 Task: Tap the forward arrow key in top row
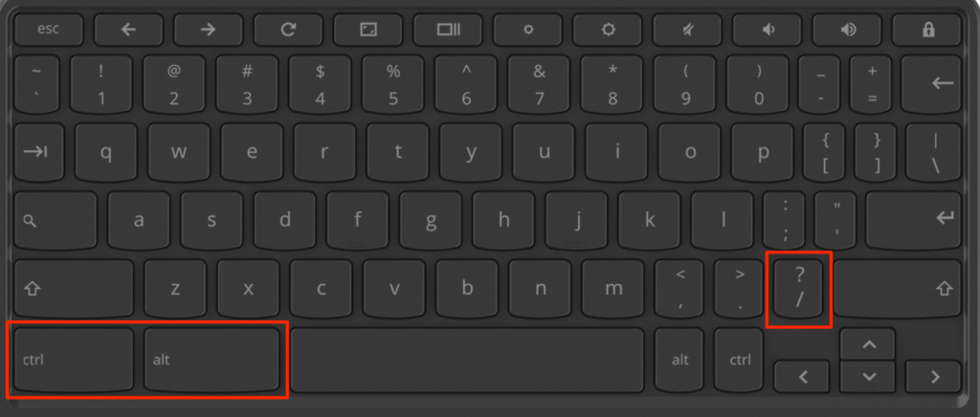click(208, 30)
